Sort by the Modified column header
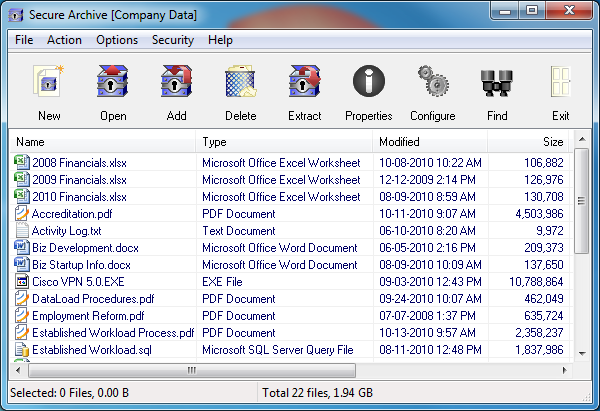600x411 pixels. 430,142
